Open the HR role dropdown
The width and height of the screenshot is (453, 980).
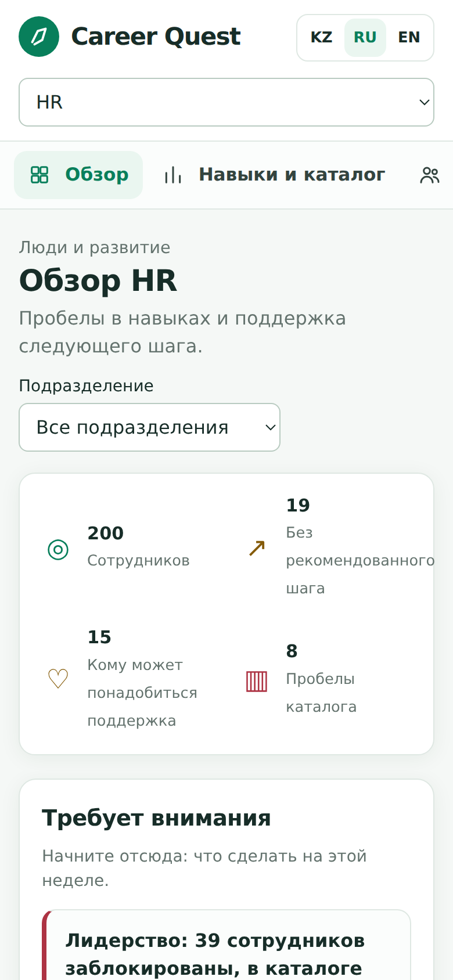click(x=227, y=102)
